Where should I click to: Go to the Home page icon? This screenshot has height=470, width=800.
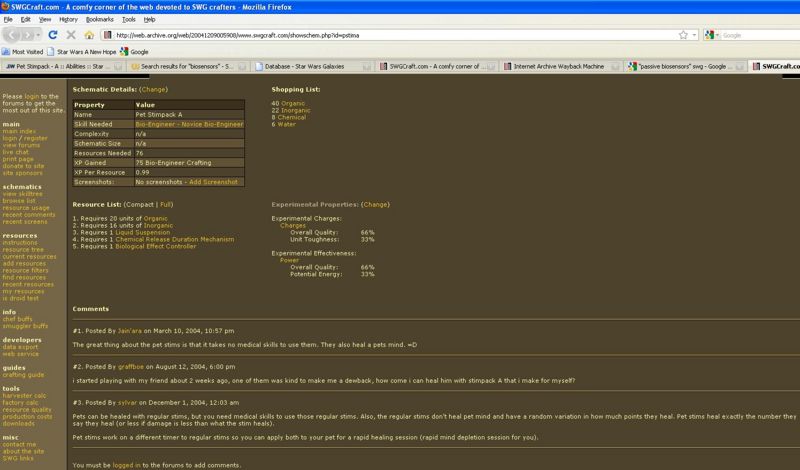click(x=88, y=35)
